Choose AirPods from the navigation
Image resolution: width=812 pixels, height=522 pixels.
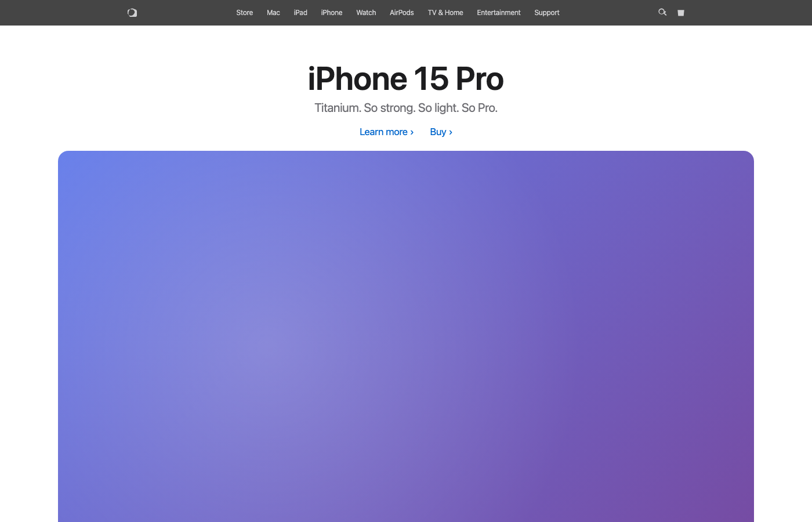point(402,13)
